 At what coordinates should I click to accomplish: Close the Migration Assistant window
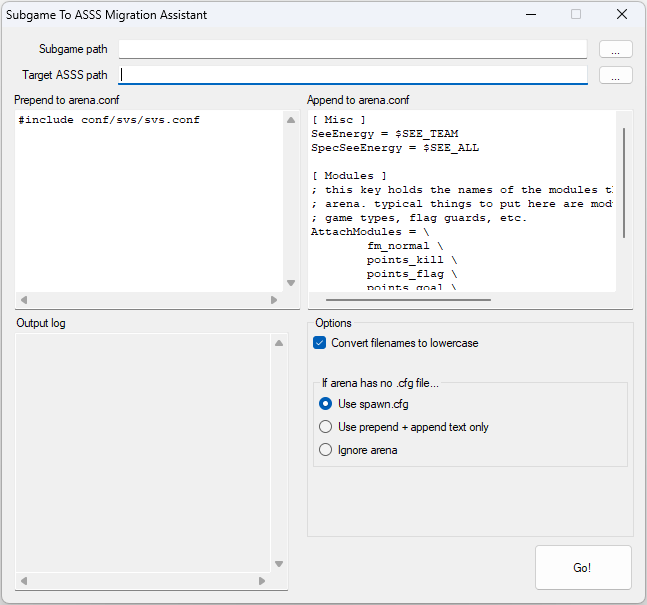coord(622,14)
